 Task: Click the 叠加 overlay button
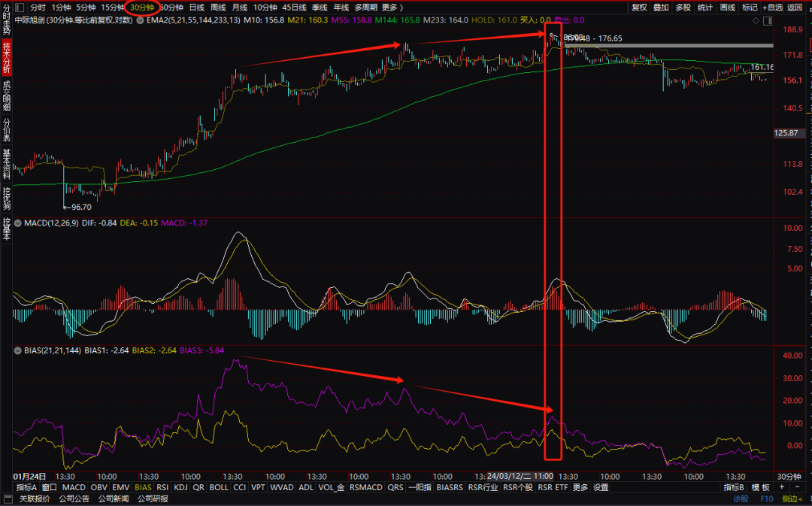point(661,8)
